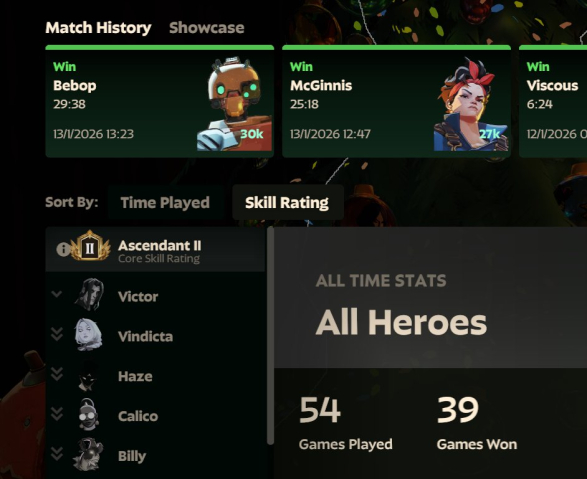
Task: Open the Viscous win match card
Action: point(553,101)
